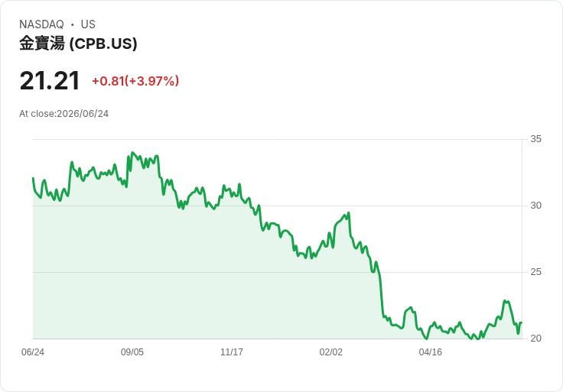Click the At close:2026/06/24 timestamp

[x=64, y=114]
